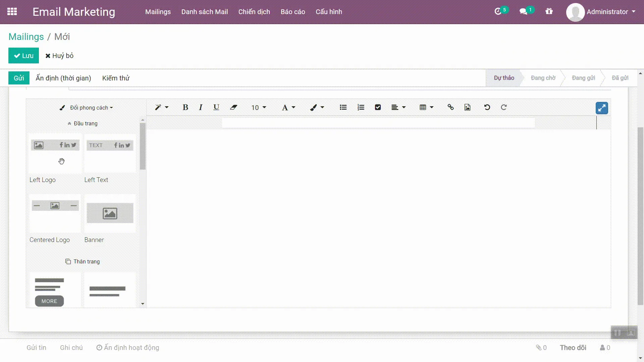Insert a checklist
644x362 pixels.
(x=378, y=107)
